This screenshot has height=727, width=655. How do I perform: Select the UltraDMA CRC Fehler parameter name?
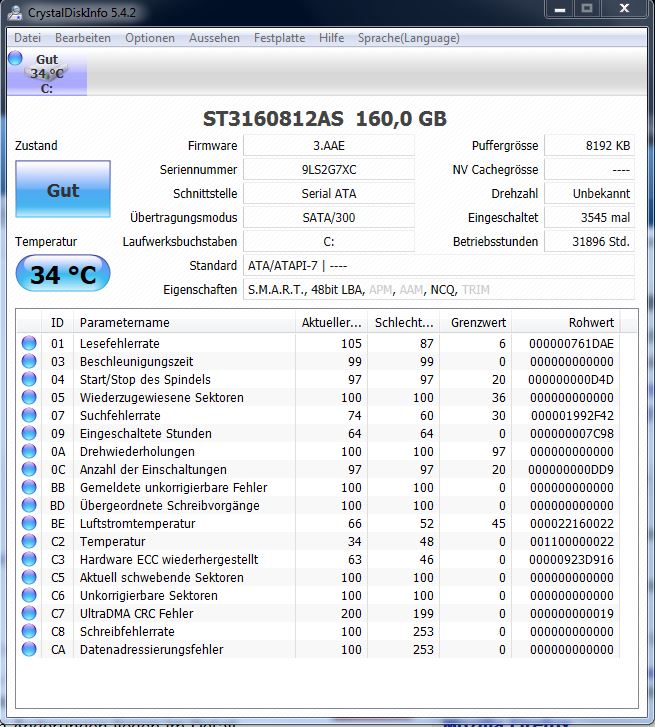[136, 613]
